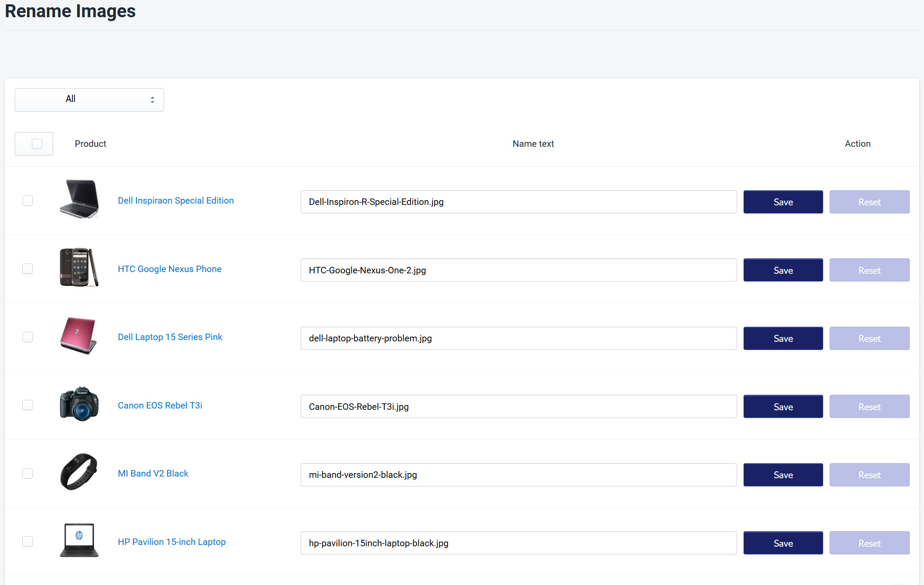Check the Dell Laptop 15 Series Pink checkbox
The image size is (924, 585).
pyautogui.click(x=28, y=337)
